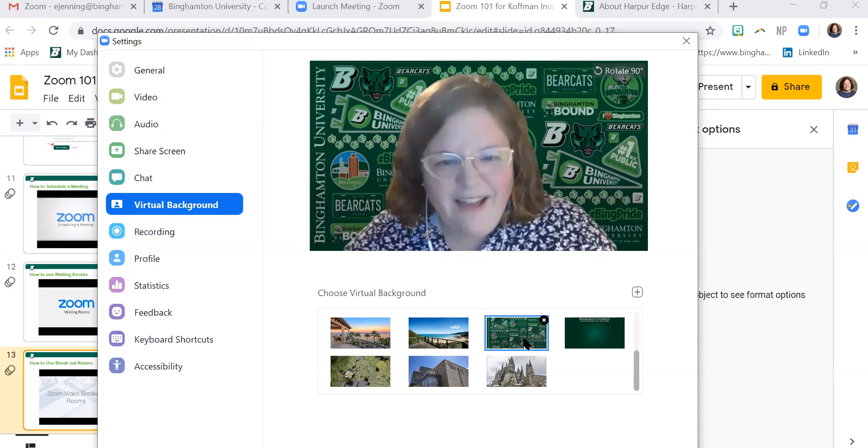
Task: Choose the sunset balcony background
Action: coord(360,333)
